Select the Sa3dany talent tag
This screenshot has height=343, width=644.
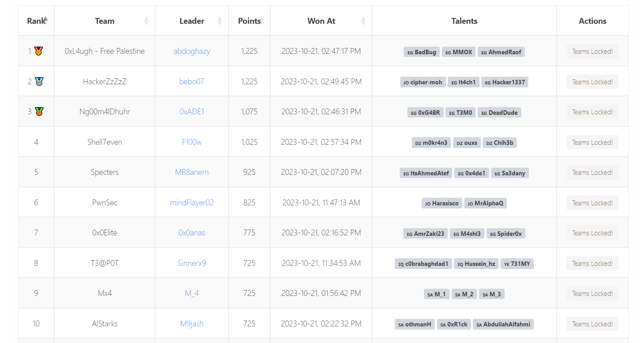pos(510,173)
